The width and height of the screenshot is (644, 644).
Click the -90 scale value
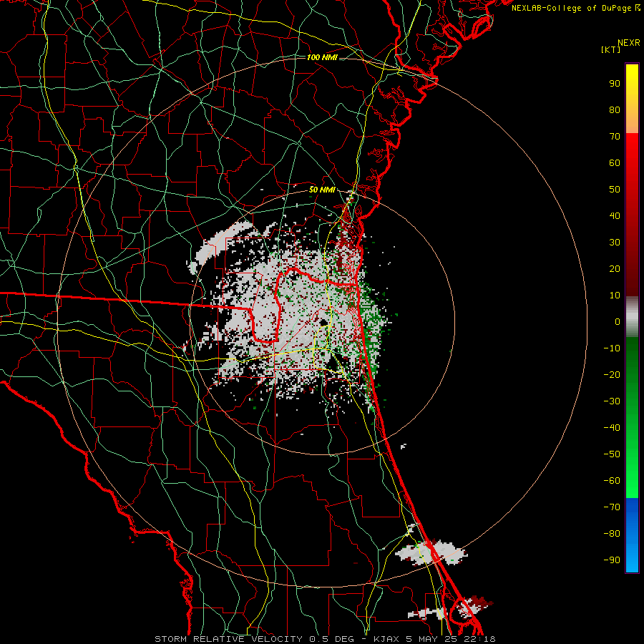click(612, 560)
